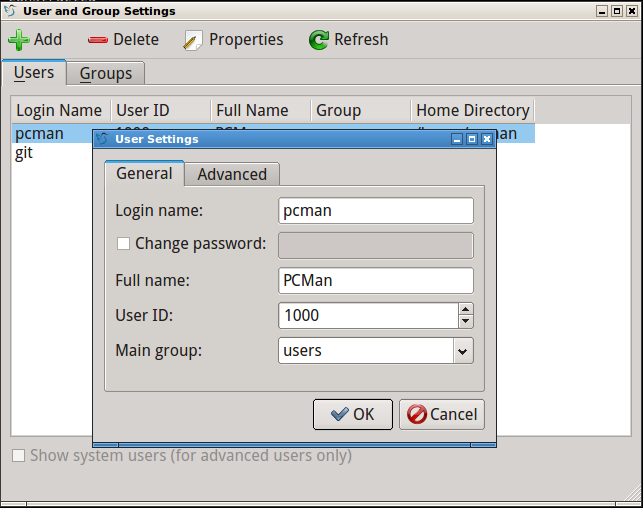Image resolution: width=643 pixels, height=508 pixels.
Task: Decrease User ID with down arrow
Action: click(x=465, y=321)
